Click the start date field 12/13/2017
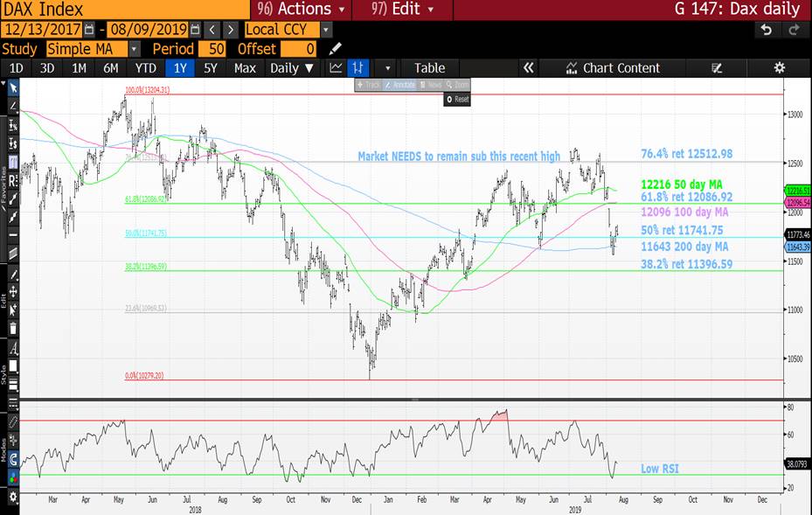Screen dimensions: 812x515 pos(43,30)
